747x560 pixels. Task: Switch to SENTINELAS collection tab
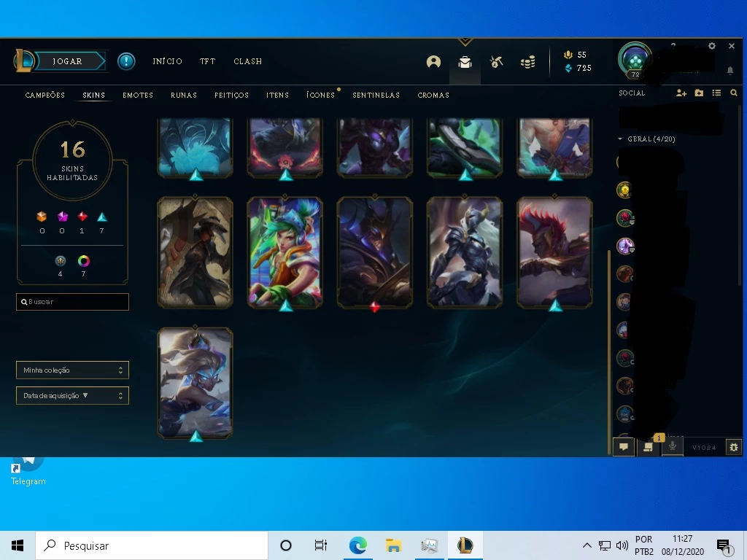[x=376, y=96]
